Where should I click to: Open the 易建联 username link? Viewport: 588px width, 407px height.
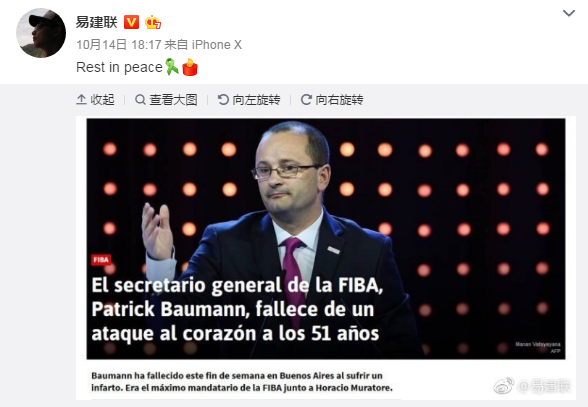96,22
